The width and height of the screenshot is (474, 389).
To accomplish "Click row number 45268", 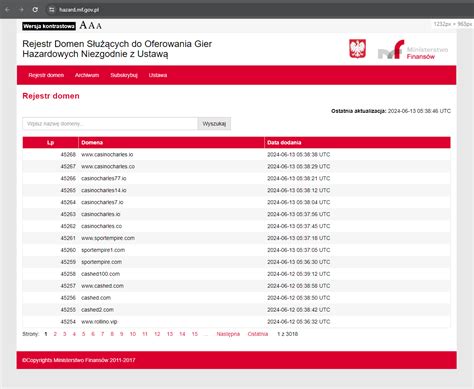I will point(68,155).
